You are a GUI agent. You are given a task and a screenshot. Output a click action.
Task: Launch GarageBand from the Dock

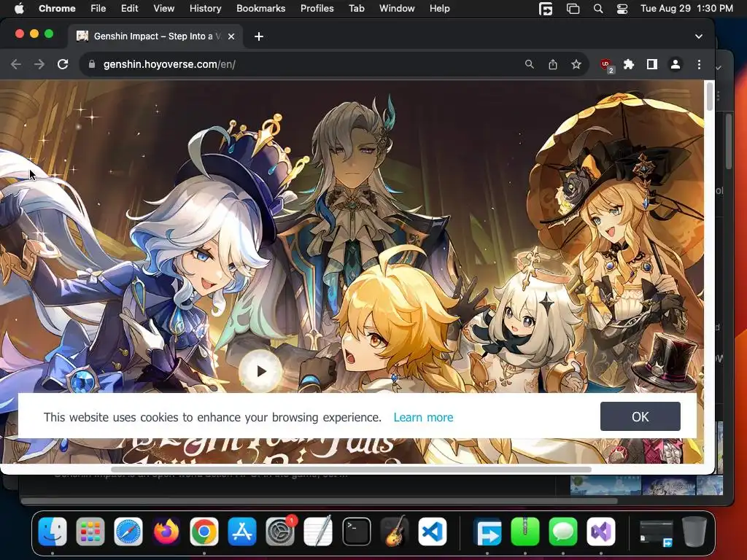tap(395, 532)
